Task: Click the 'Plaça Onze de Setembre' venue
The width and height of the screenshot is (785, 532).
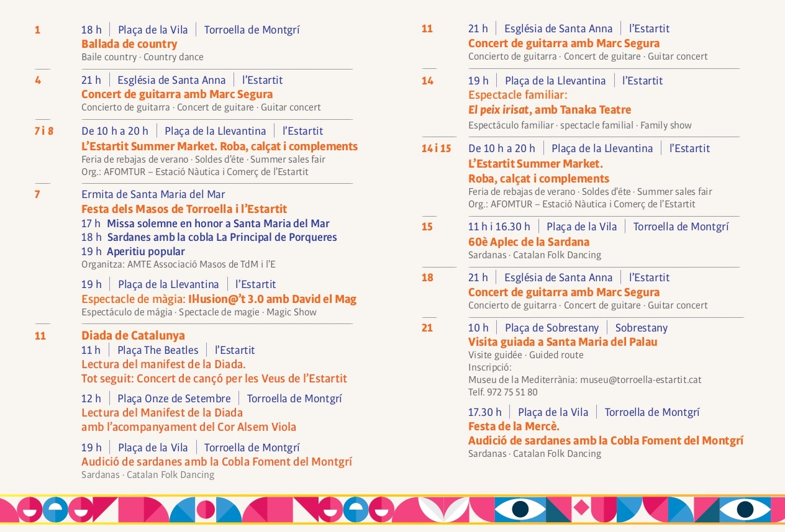Action: click(174, 399)
